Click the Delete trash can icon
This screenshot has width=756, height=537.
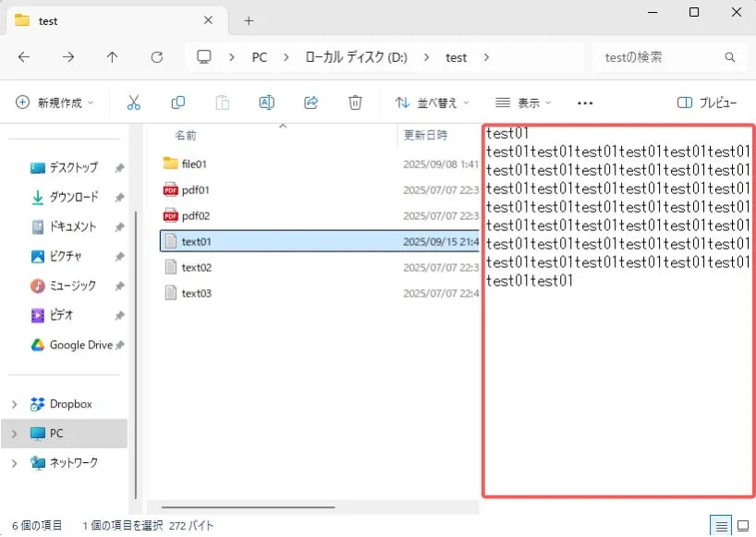click(x=355, y=103)
